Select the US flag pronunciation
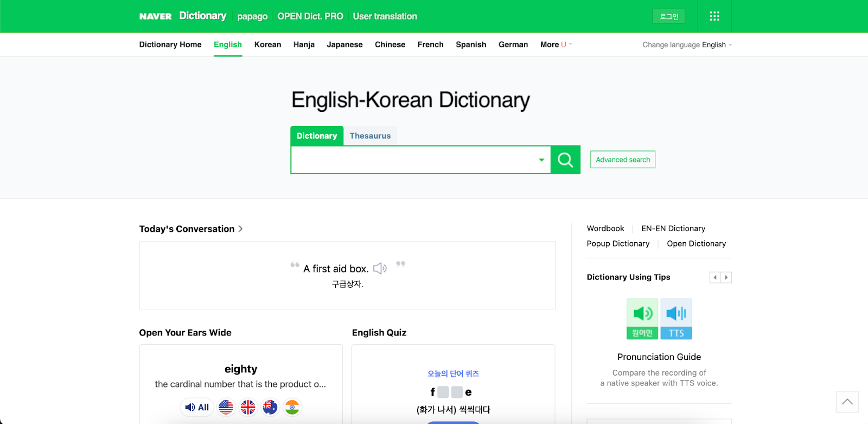The height and width of the screenshot is (424, 868). click(226, 407)
